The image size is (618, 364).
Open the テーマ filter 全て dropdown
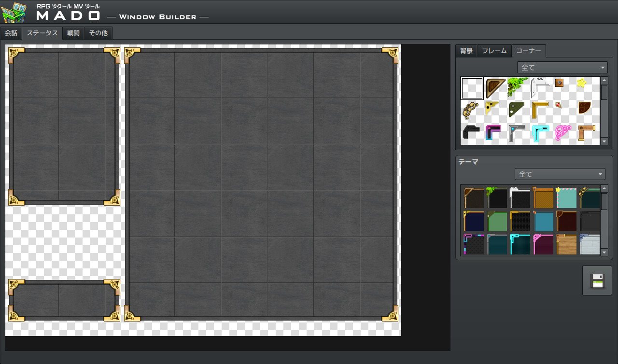click(x=559, y=174)
